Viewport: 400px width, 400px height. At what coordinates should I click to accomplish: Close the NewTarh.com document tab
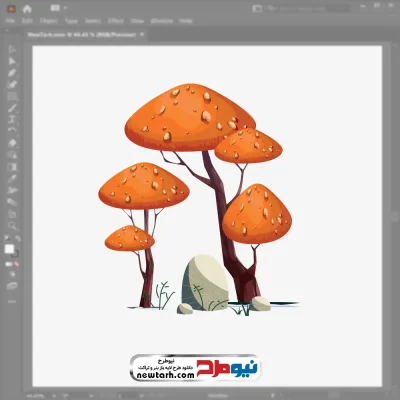pos(142,34)
